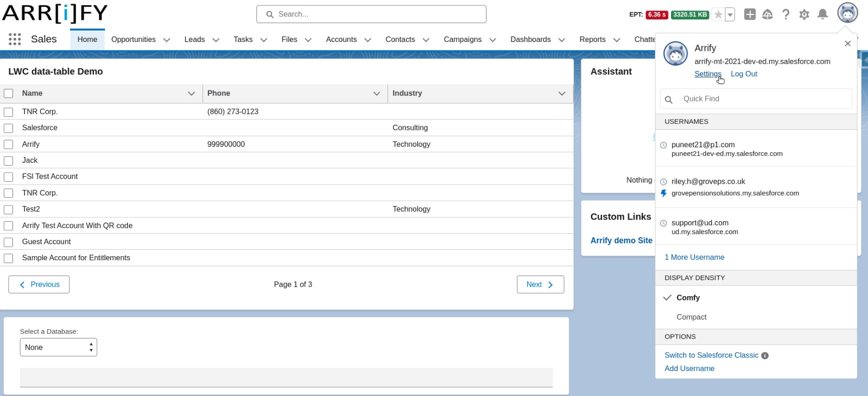Click the lightning icon beside grovepensionsolutions
Viewport: 868px width, 396px height.
point(663,193)
